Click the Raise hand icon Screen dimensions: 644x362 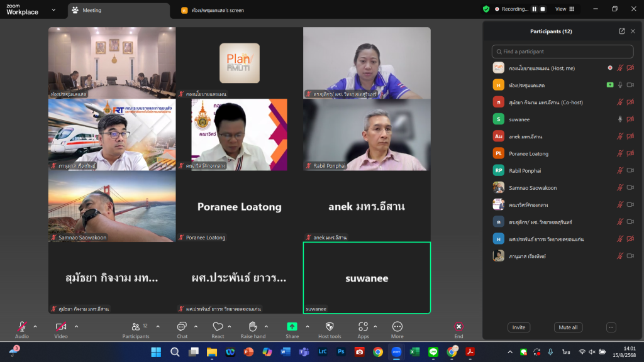(x=253, y=327)
